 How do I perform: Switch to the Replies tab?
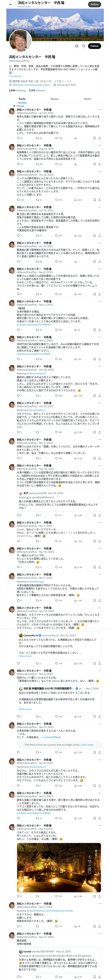point(55,99)
